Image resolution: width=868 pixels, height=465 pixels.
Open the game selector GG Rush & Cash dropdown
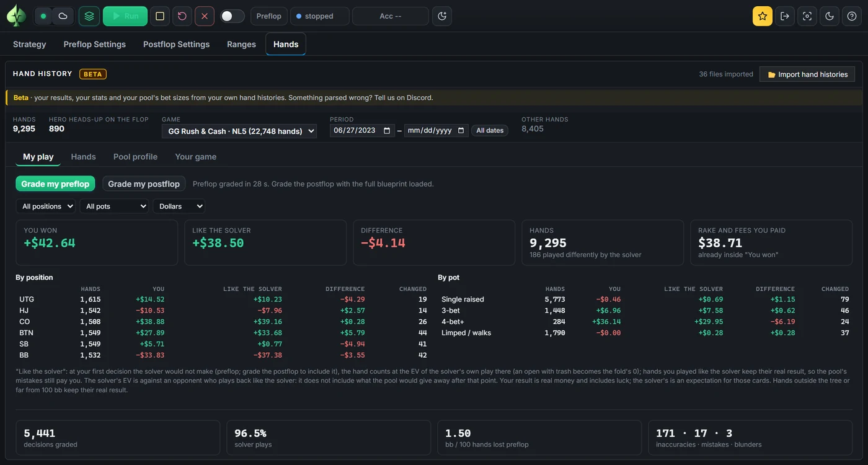pyautogui.click(x=239, y=131)
